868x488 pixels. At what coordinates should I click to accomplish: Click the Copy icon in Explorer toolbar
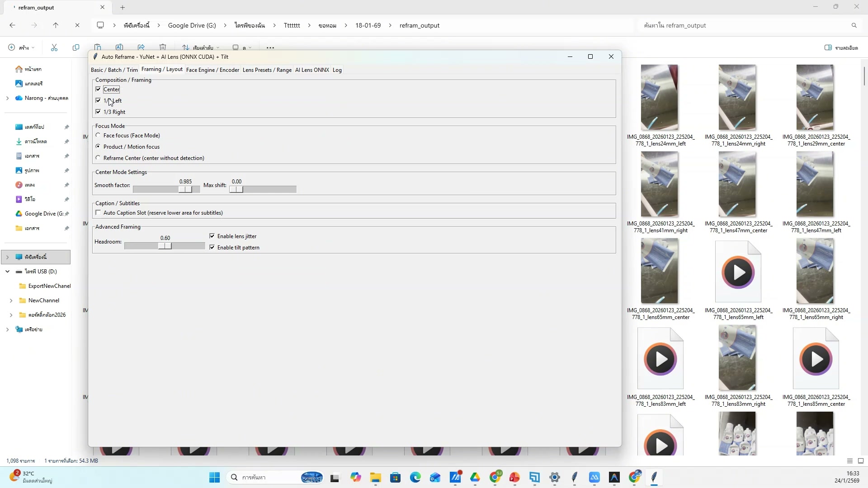(x=76, y=47)
